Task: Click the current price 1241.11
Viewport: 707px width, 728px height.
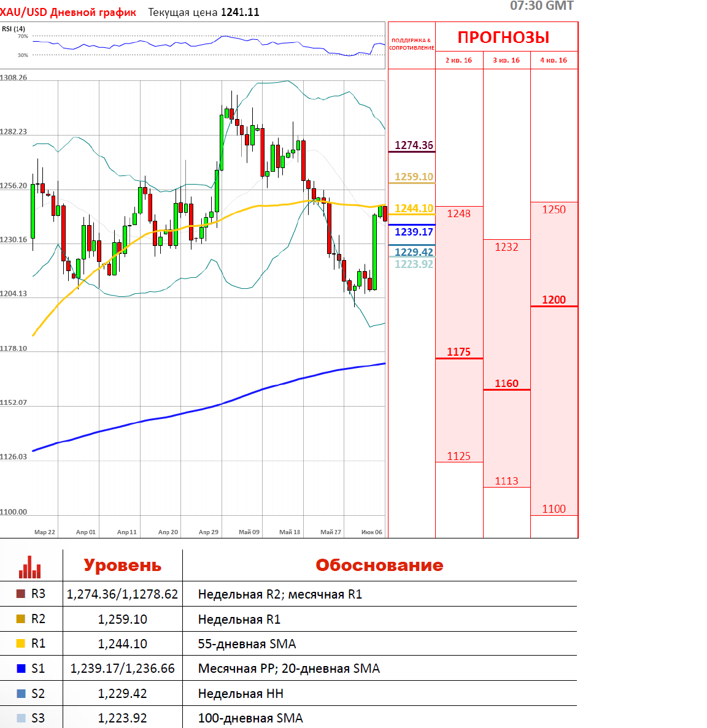Action: tap(240, 12)
